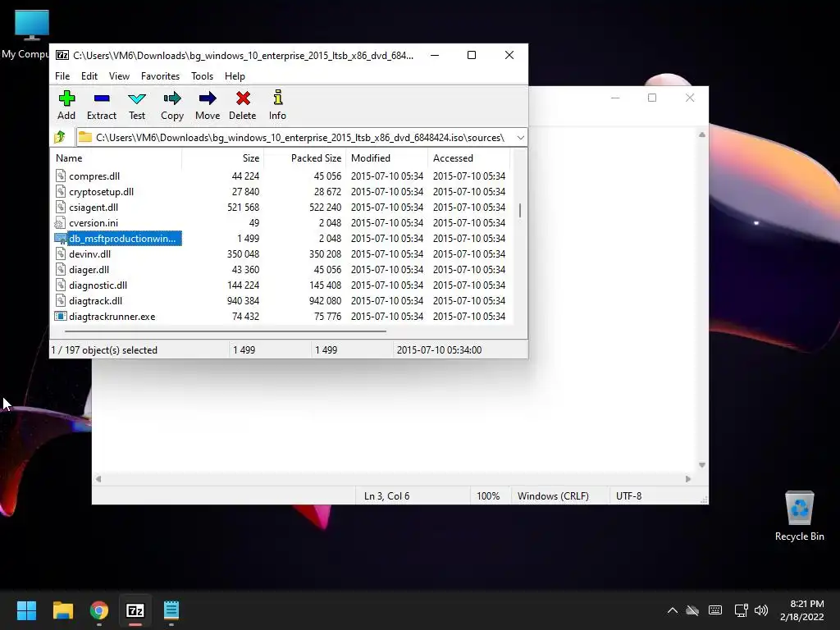Click the address path input field
Image resolution: width=840 pixels, height=630 pixels.
(302, 138)
